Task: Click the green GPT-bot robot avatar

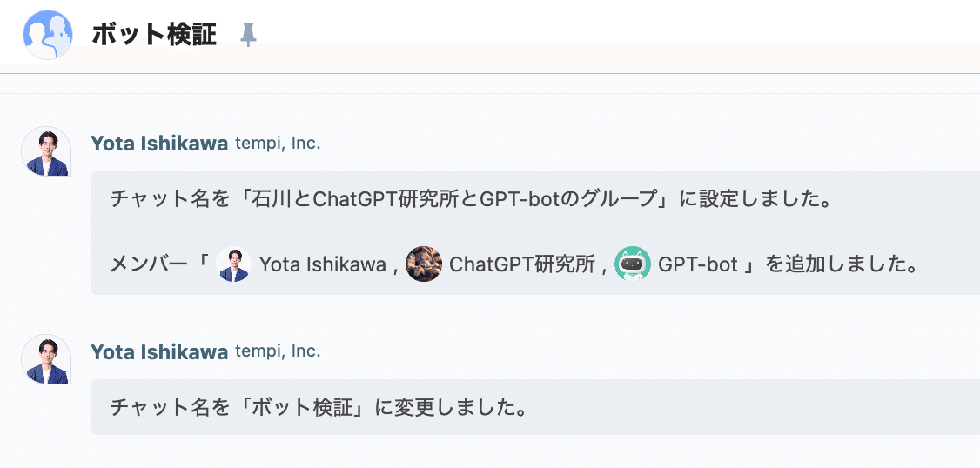Action: coord(633,264)
